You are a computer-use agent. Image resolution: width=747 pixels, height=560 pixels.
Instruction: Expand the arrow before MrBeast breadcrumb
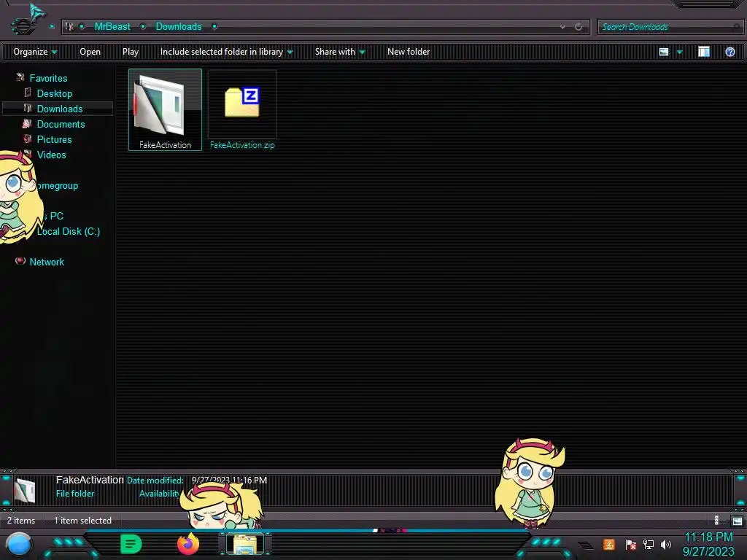(82, 27)
